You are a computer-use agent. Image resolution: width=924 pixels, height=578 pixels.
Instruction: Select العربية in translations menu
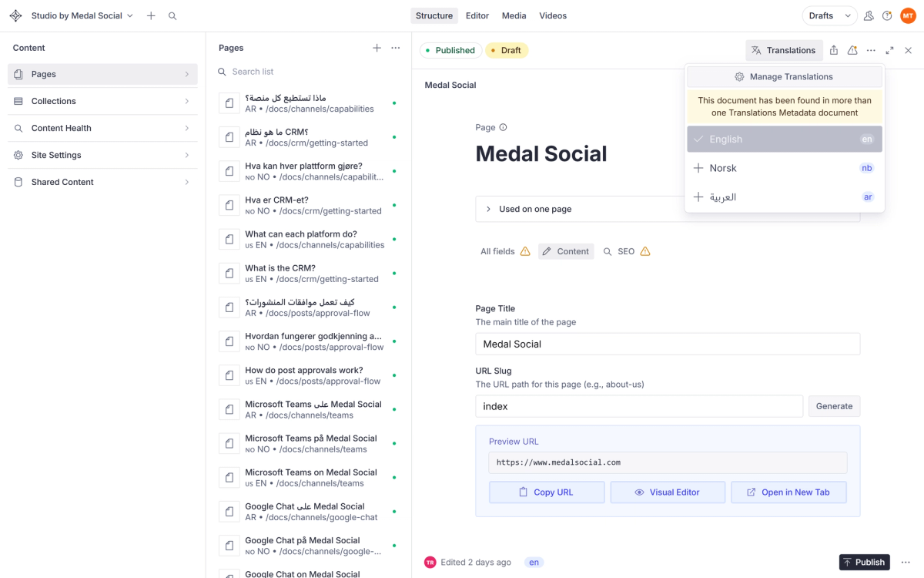[x=785, y=197]
